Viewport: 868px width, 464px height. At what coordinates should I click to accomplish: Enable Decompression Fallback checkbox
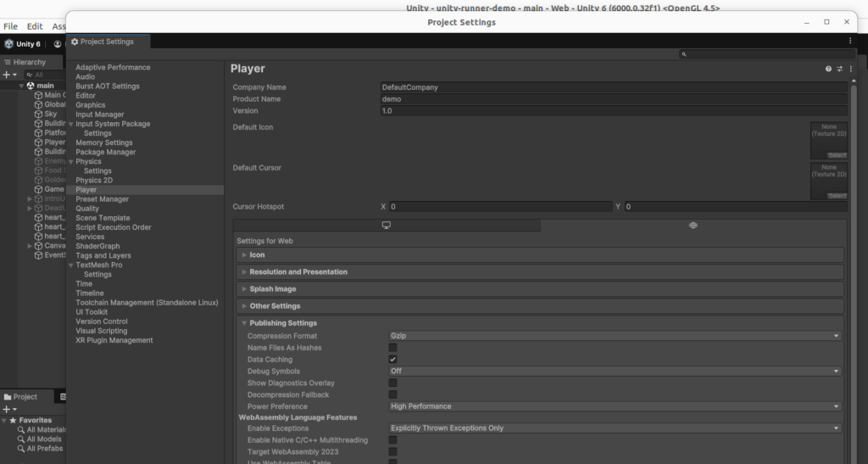392,394
